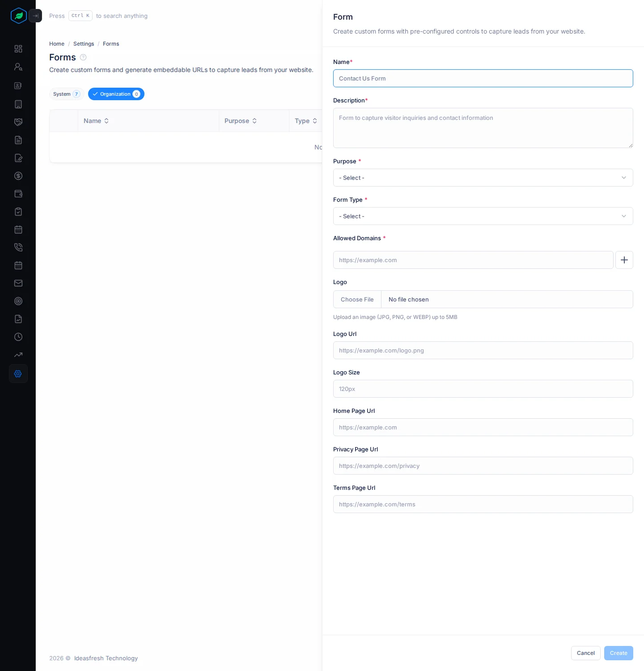Focus the Logo Url input
The width and height of the screenshot is (644, 671).
pos(483,350)
